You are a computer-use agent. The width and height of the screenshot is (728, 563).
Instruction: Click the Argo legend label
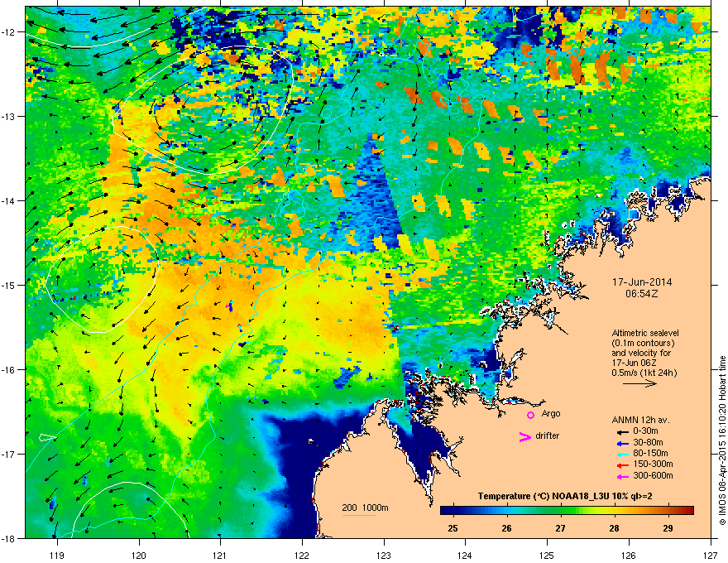[551, 413]
